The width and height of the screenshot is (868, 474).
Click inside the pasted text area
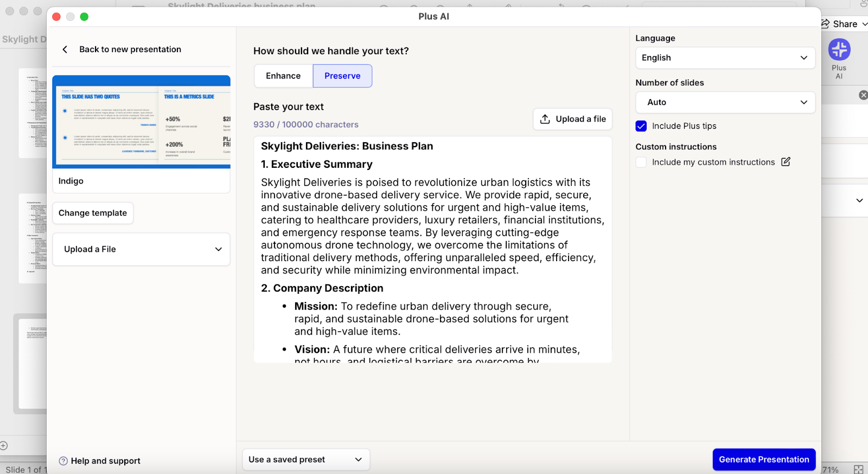(432, 249)
